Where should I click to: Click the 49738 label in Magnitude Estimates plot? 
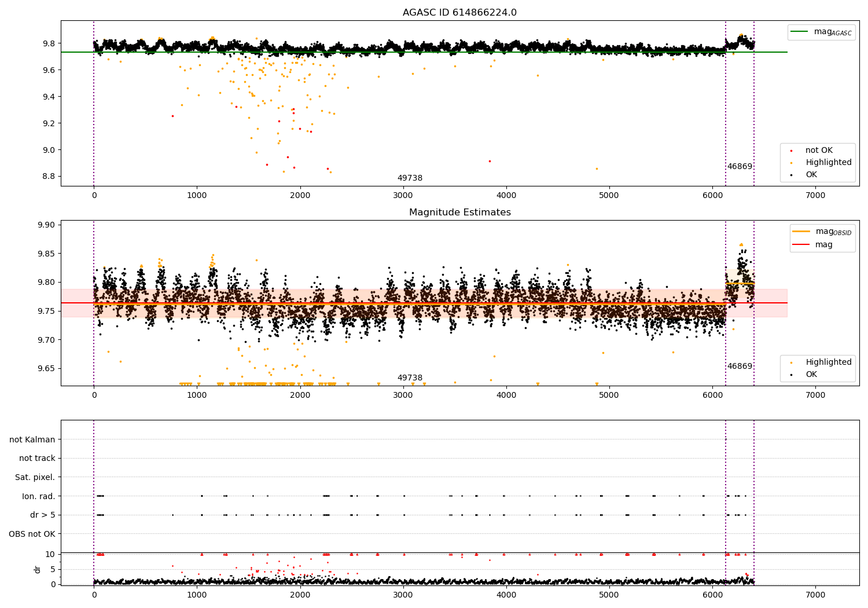click(x=410, y=378)
